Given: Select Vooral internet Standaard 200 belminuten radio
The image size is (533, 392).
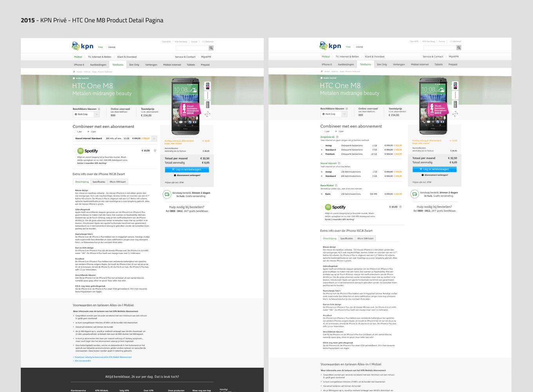Looking at the screenshot, I should [322, 176].
